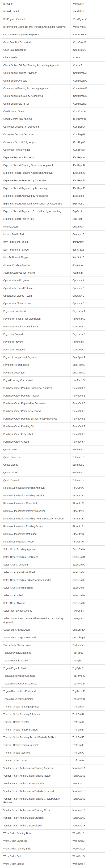Viewport: 105px width, 868px height.
Task: Click "Payroll Liability Check:Voided" row label
Action: coord(19,380)
